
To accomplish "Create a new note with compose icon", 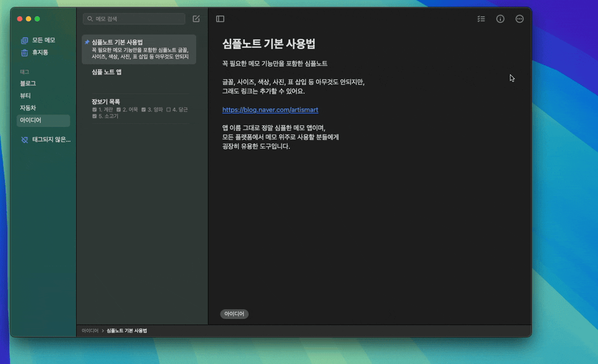I will 196,19.
